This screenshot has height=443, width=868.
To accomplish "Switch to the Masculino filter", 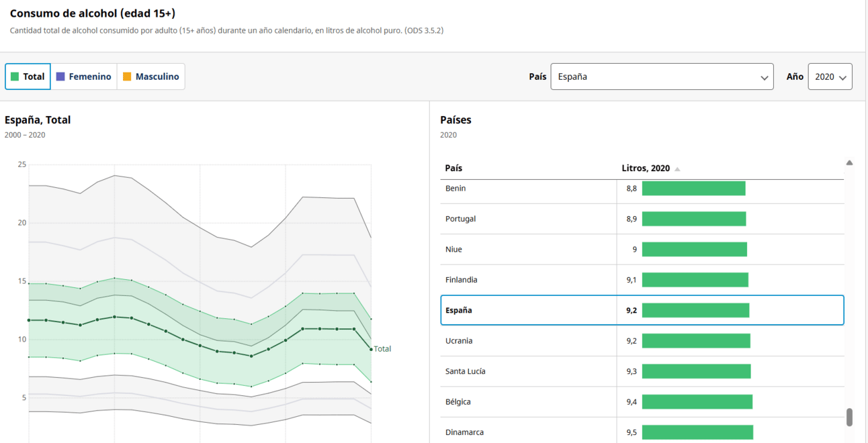I will click(x=151, y=77).
